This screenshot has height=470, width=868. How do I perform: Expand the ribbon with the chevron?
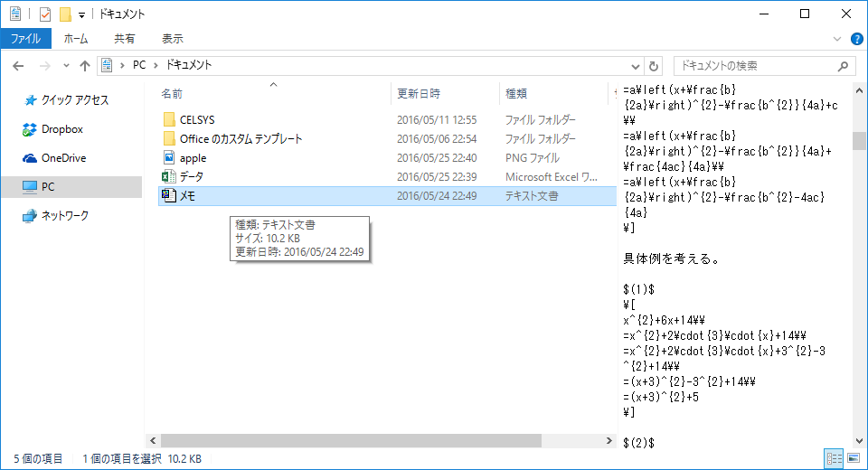836,39
